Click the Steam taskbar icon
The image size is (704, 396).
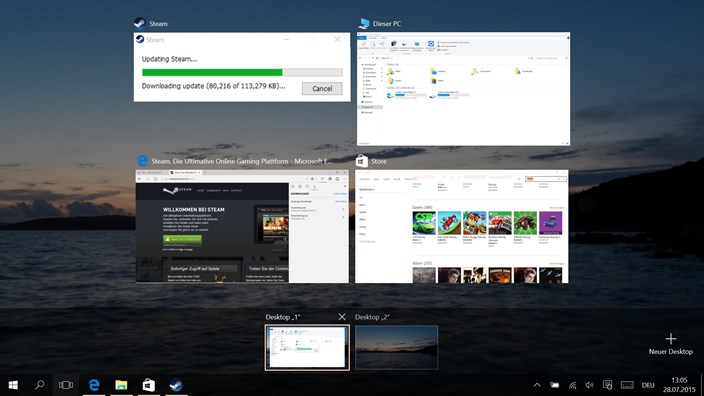(x=176, y=385)
